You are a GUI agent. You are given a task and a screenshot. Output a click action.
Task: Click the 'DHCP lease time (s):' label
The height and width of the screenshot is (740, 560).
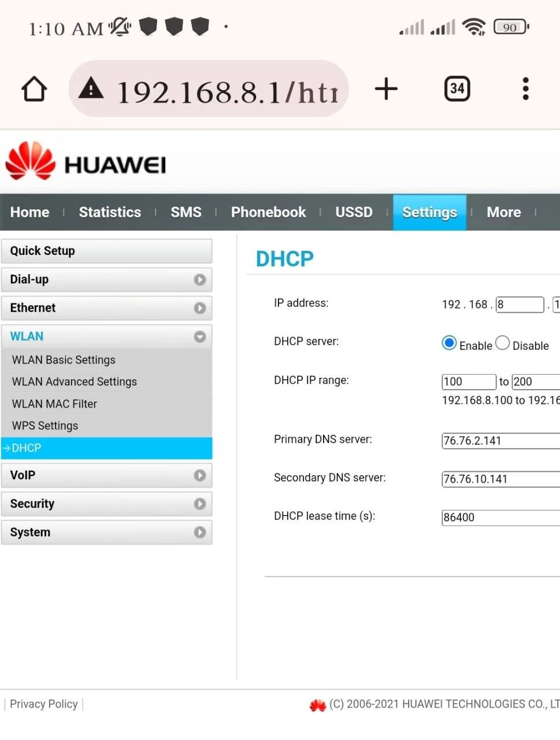324,516
